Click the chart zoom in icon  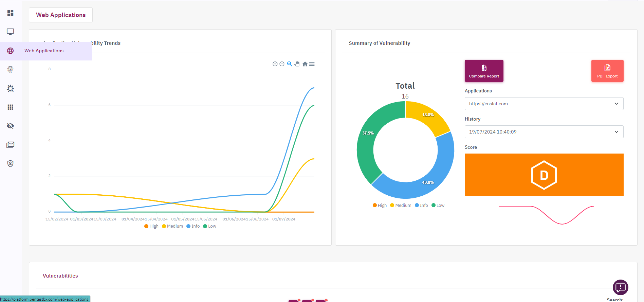tap(275, 64)
